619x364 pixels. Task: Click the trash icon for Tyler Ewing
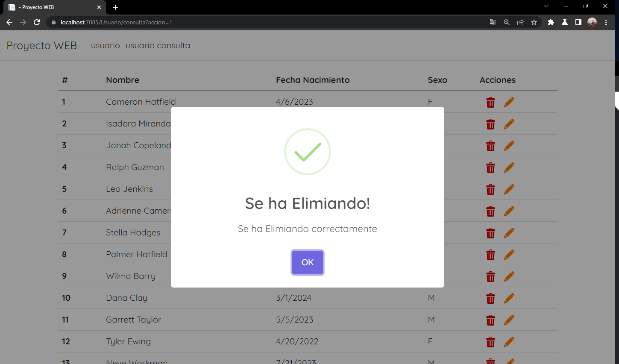490,342
